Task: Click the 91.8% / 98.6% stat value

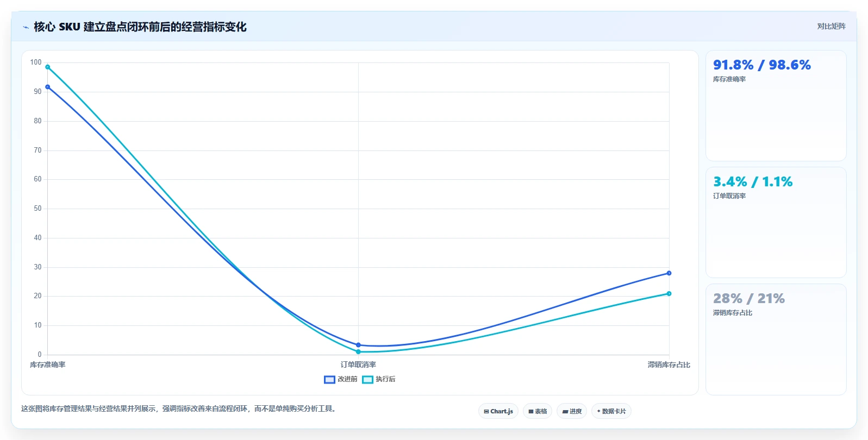Action: (x=762, y=65)
